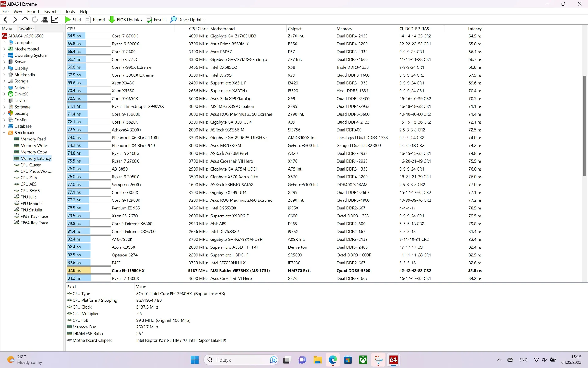Open the Help menu
Screen dimensions: 588x368
pyautogui.click(x=84, y=11)
